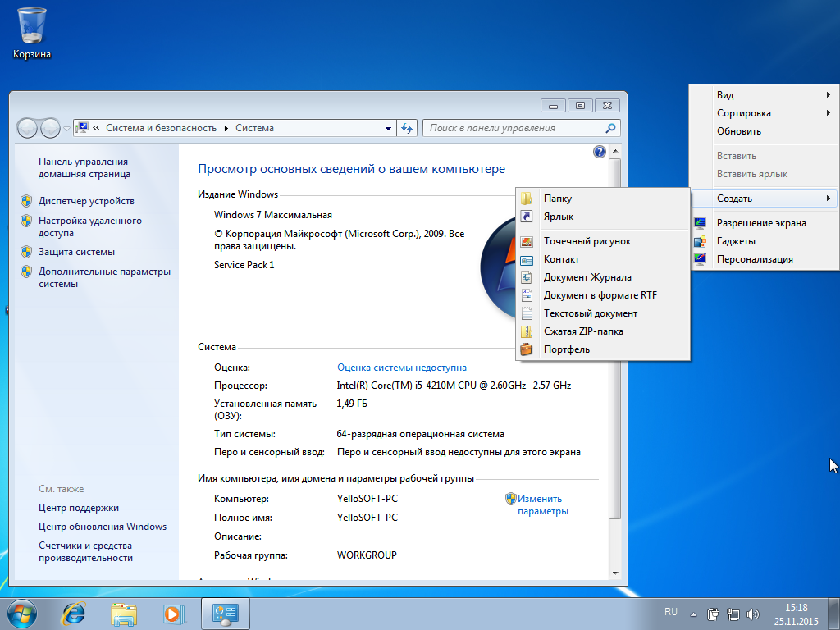Open the address bar history dropdown arrow
The image size is (840, 630).
tap(388, 129)
